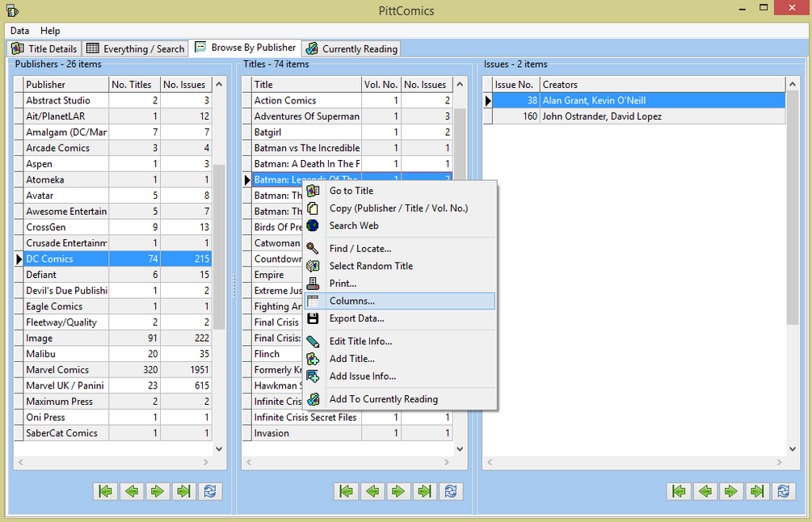
Task: Go to first record in Publishers panel
Action: click(106, 491)
